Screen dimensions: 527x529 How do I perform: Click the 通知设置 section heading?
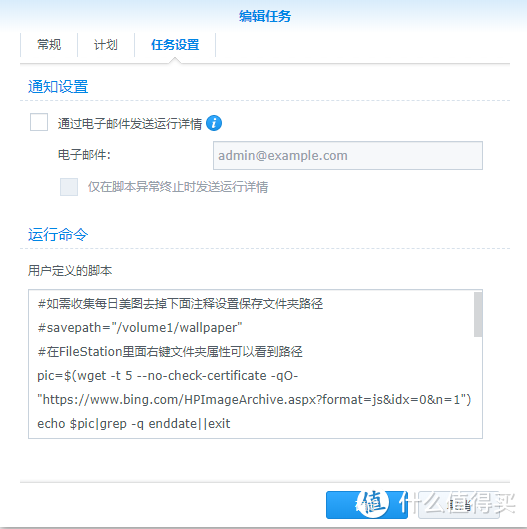click(58, 86)
